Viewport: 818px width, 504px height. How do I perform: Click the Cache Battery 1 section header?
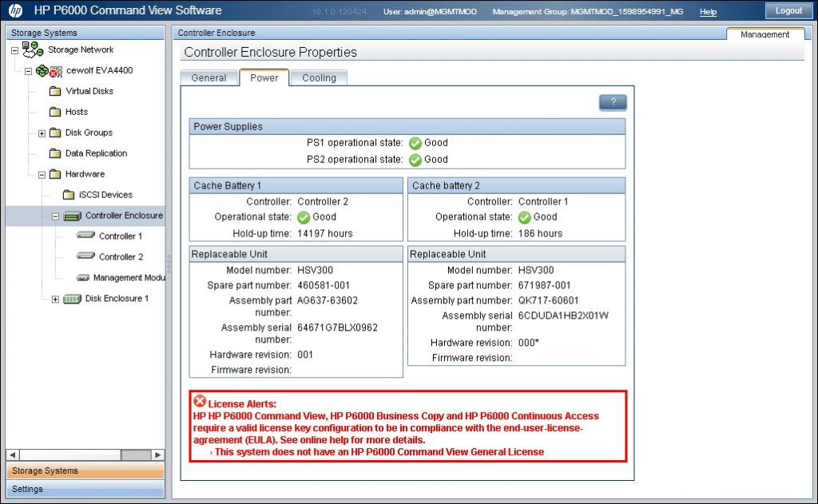click(296, 186)
